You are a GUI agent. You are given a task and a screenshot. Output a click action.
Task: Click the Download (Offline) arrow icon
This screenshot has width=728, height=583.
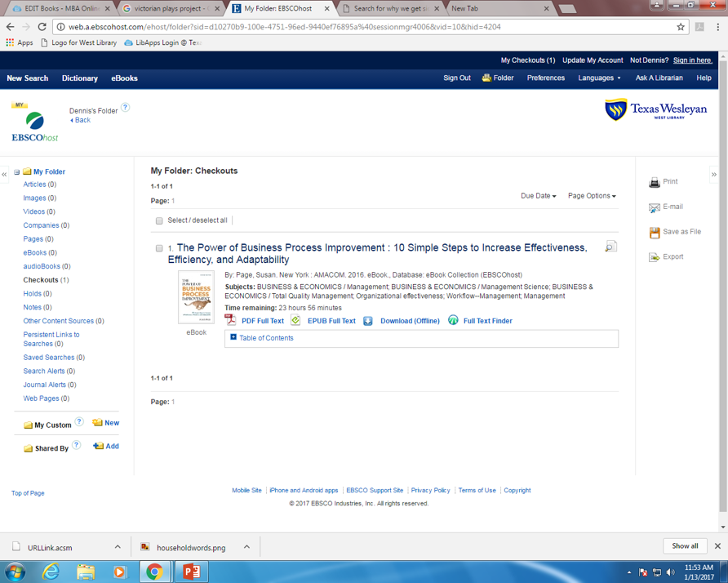(x=368, y=321)
